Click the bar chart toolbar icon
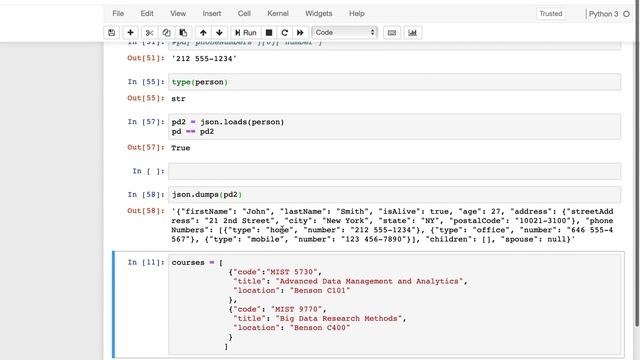The image size is (640, 360). click(413, 33)
